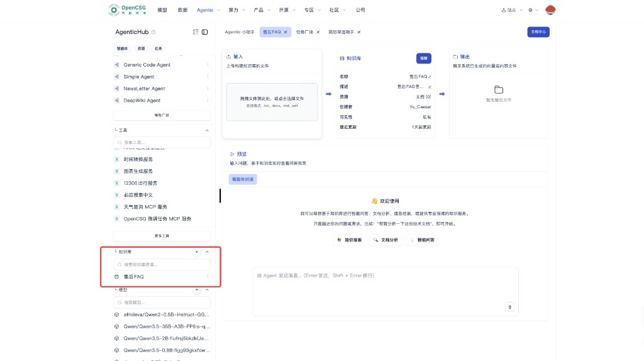Close the 售后FAQ tab
644x361 pixels.
pyautogui.click(x=286, y=32)
